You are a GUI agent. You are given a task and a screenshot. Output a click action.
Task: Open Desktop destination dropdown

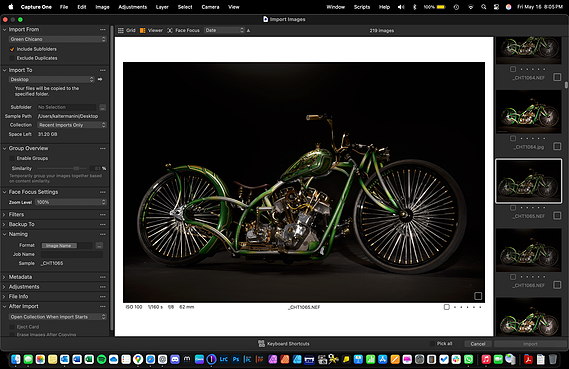[x=51, y=79]
